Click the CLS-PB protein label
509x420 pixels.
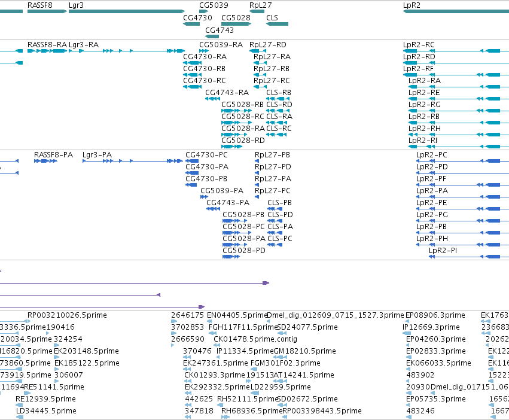coord(279,203)
